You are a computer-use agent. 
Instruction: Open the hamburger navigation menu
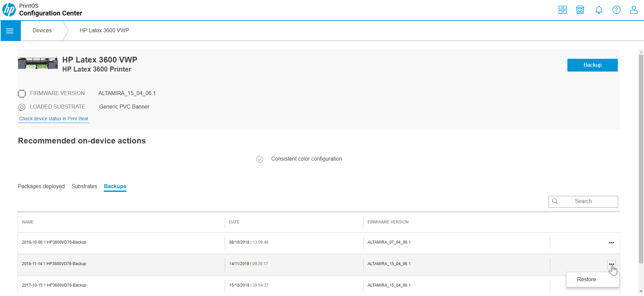[x=10, y=31]
